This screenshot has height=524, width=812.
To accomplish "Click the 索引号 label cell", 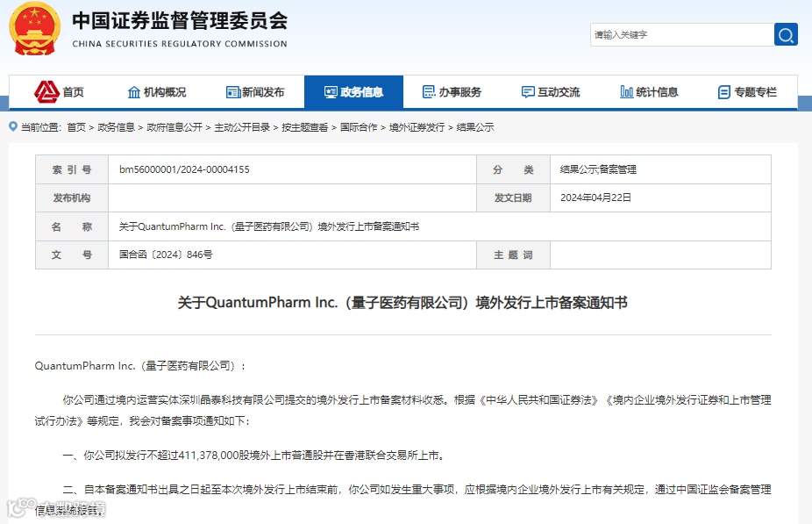I will coord(72,169).
